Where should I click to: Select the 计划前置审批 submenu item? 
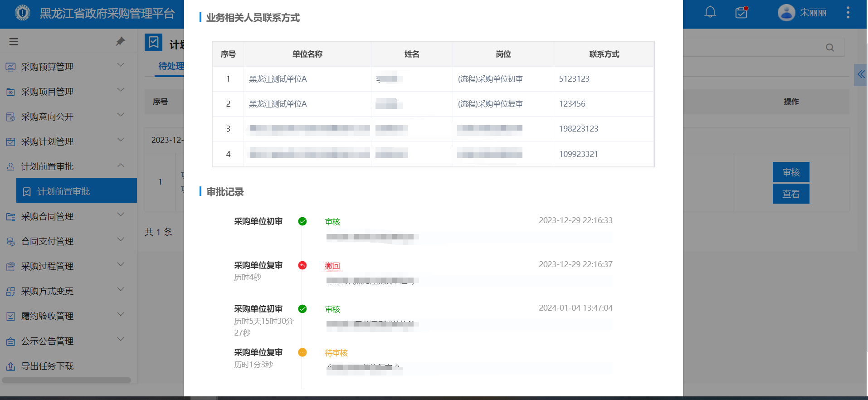(x=77, y=190)
